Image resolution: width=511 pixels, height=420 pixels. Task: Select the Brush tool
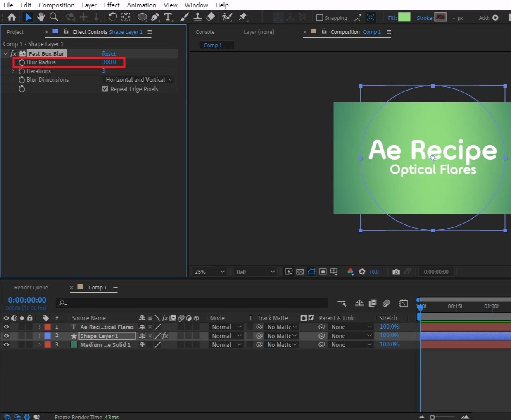pyautogui.click(x=185, y=17)
